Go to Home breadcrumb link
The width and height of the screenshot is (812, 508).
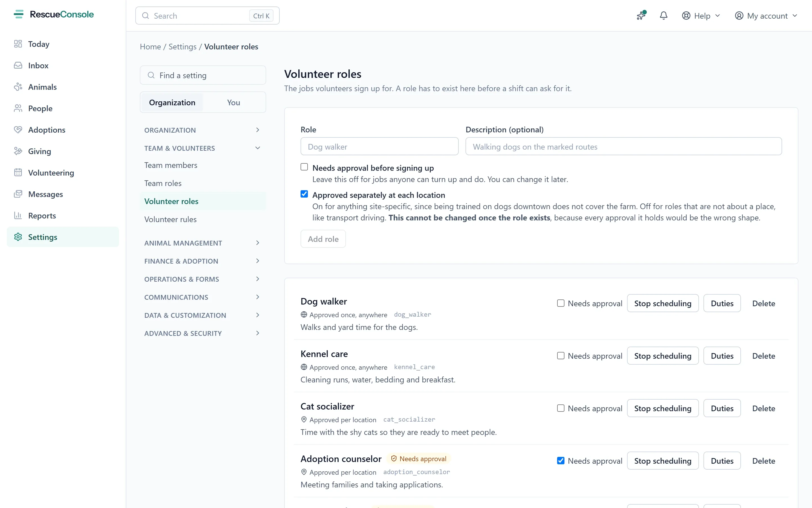(x=150, y=47)
